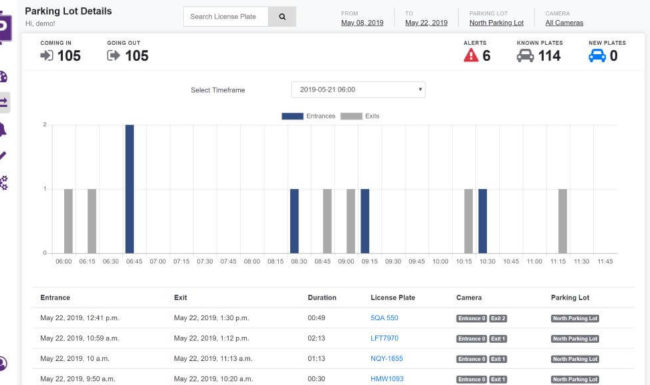Change the To date May 22, 2019
The image size is (650, 385).
coord(426,23)
